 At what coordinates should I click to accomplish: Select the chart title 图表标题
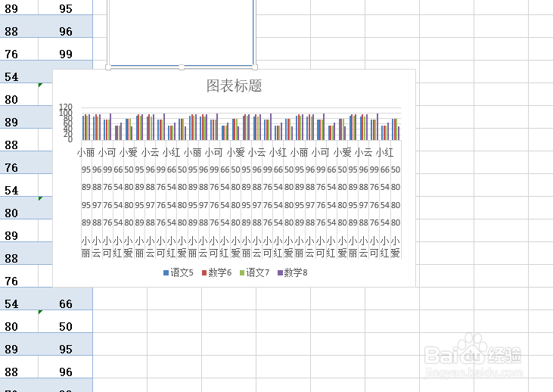(x=234, y=86)
